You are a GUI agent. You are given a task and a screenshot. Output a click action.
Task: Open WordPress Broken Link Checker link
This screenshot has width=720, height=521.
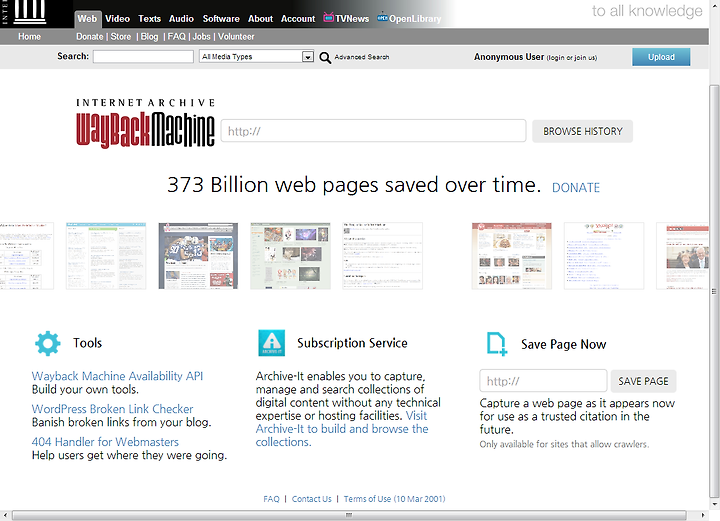[112, 409]
